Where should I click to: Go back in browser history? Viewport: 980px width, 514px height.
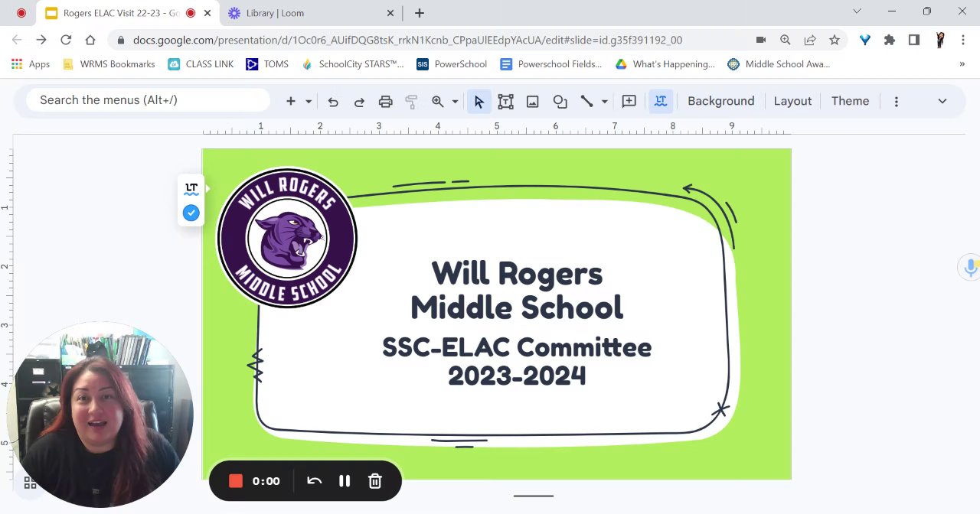pos(17,40)
